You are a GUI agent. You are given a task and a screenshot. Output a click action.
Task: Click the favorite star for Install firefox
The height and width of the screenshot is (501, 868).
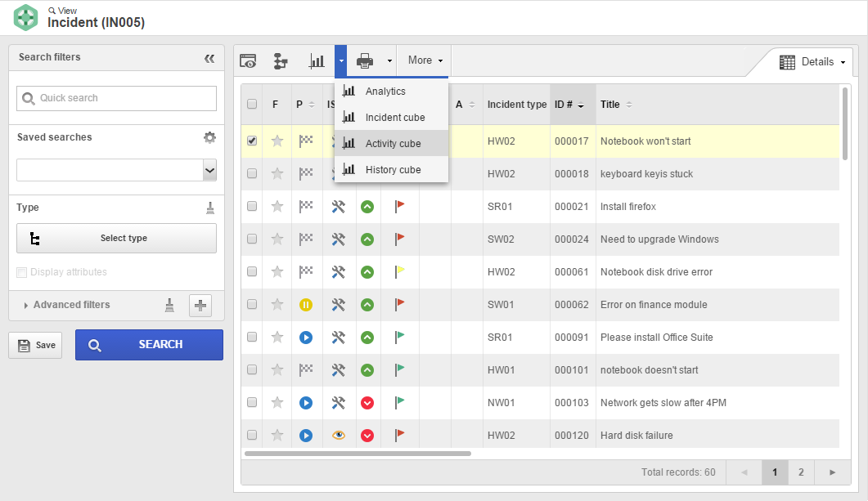[277, 207]
